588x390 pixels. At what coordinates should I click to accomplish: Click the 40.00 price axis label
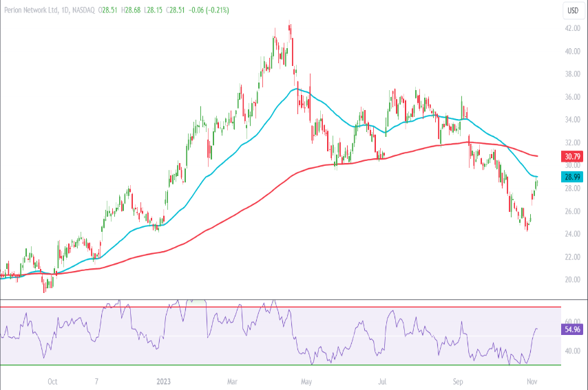pos(573,52)
